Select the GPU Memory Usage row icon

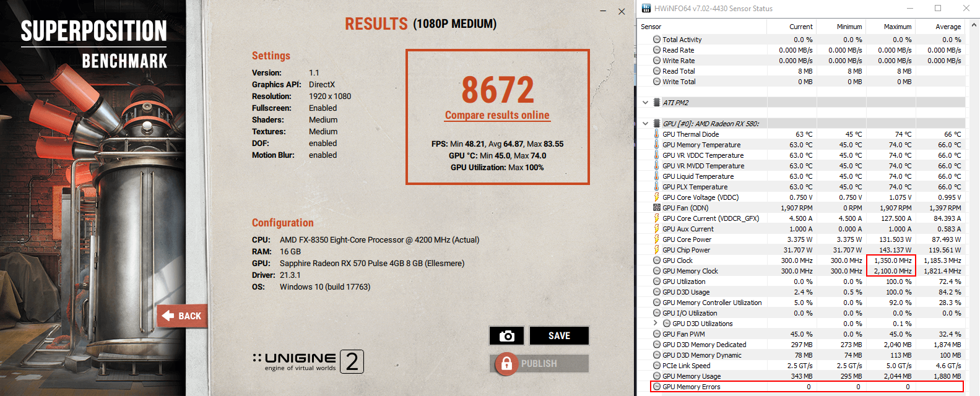[x=657, y=376]
